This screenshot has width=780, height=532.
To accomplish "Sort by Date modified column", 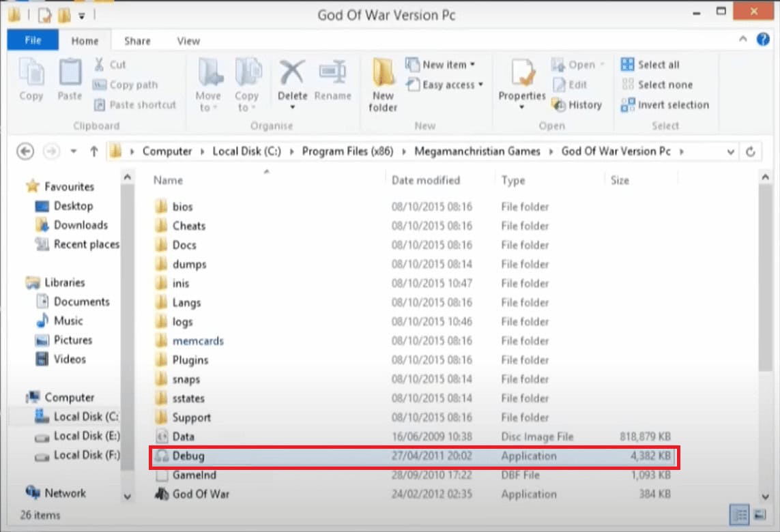I will point(425,180).
